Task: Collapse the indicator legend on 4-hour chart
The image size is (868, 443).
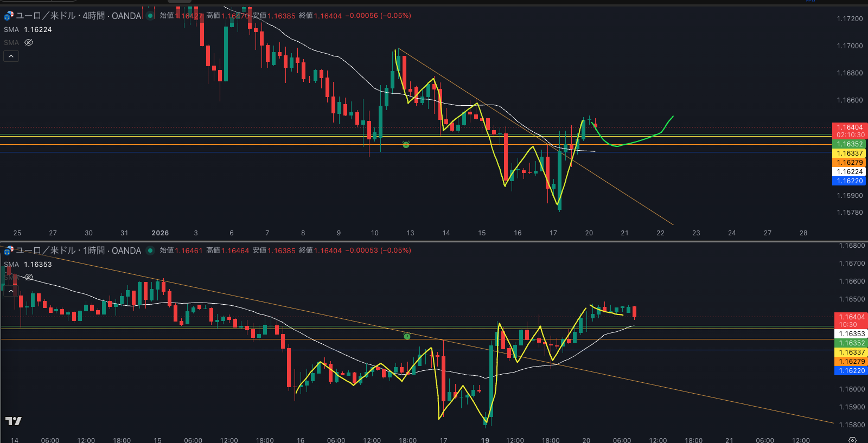Action: [x=11, y=56]
